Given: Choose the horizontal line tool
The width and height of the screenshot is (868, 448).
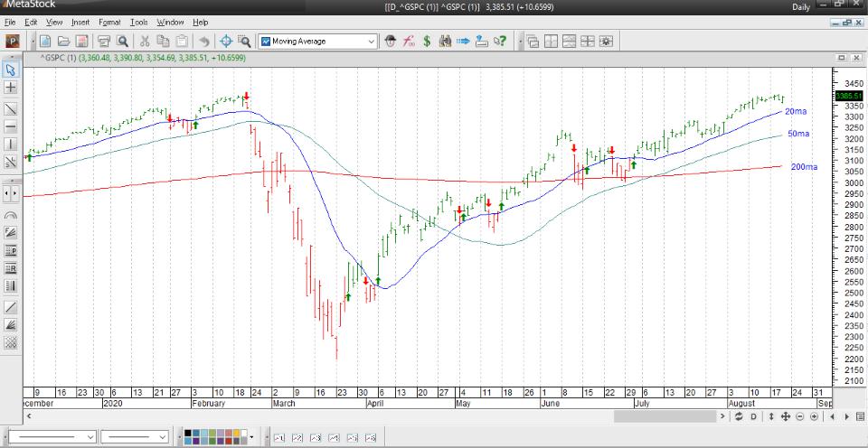Looking at the screenshot, I should (x=11, y=126).
